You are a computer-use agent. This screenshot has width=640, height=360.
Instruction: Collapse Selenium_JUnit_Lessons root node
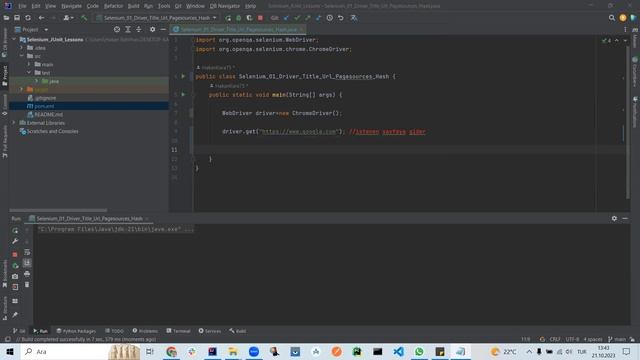[14, 40]
